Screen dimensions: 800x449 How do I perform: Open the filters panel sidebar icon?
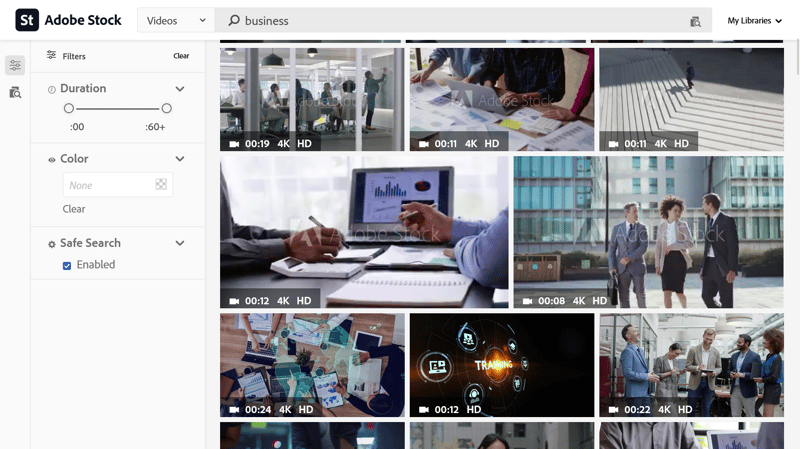15,65
